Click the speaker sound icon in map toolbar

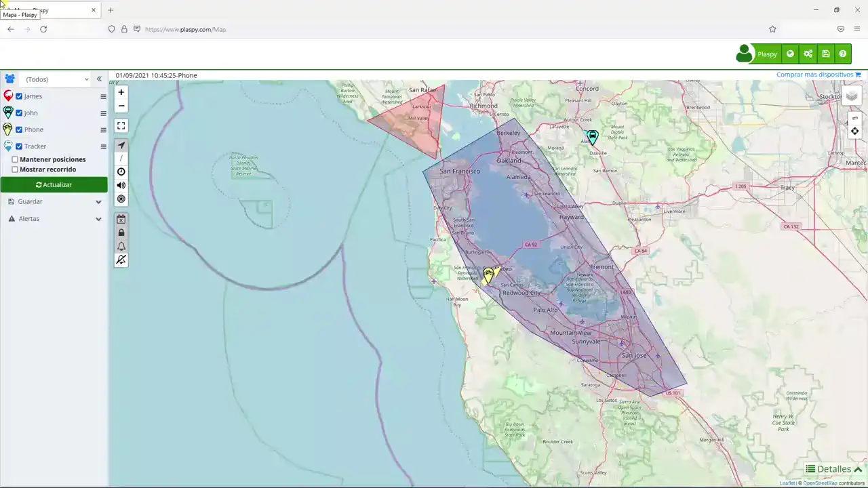pos(121,185)
